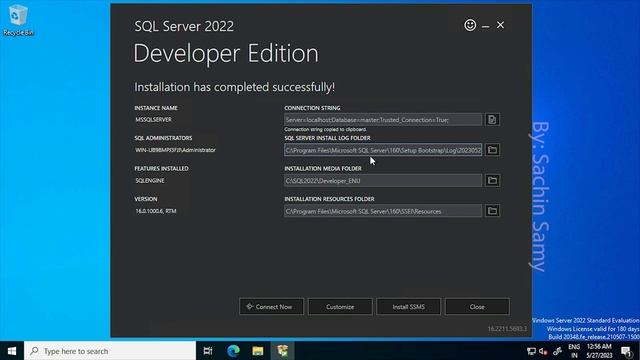Screen dimensions: 640x360
Task: Open the SQL Server install log folder
Action: point(492,150)
